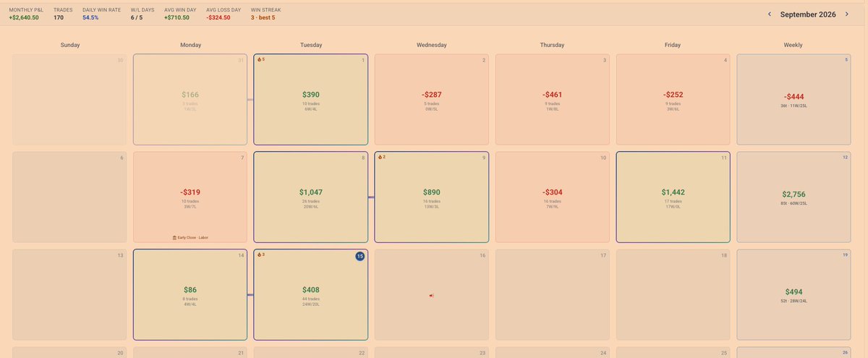The width and height of the screenshot is (868, 358).
Task: Open the $408 day cell
Action: point(311,294)
